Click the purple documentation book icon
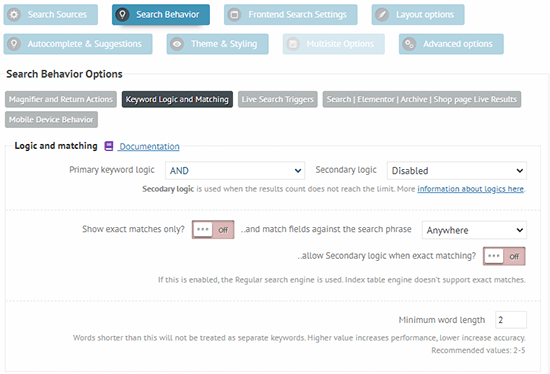550x374 pixels. (x=109, y=146)
